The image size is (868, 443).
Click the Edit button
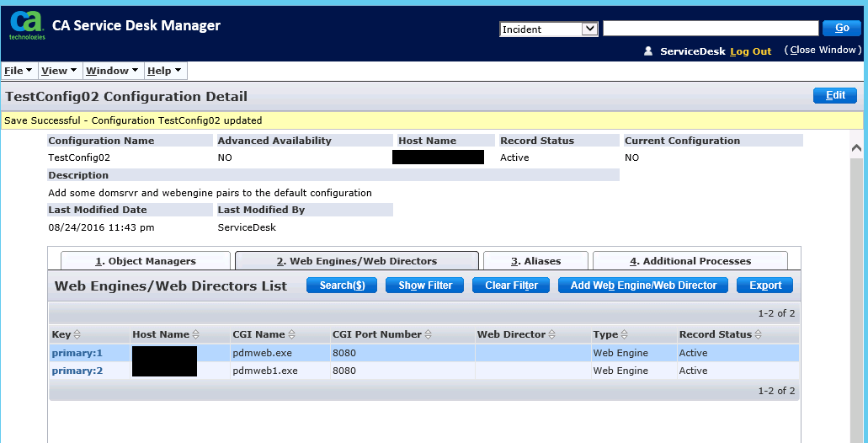(835, 95)
